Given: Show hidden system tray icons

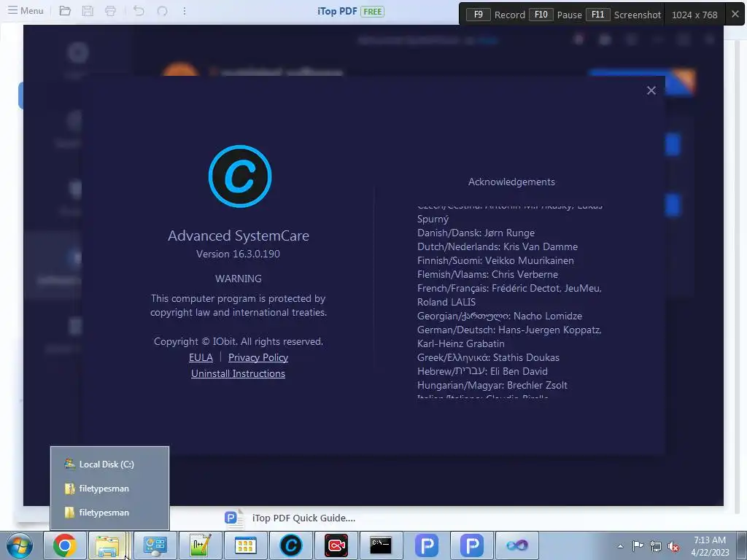Looking at the screenshot, I should 620,546.
